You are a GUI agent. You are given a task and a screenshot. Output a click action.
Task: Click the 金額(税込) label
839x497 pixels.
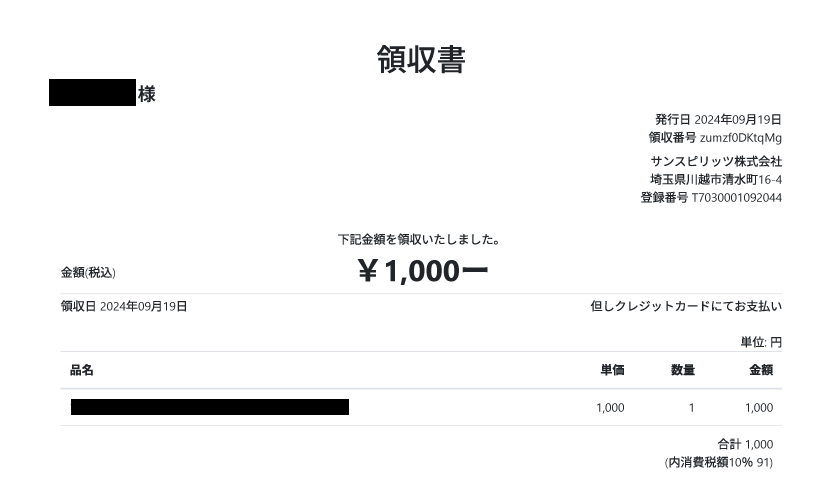(x=88, y=272)
